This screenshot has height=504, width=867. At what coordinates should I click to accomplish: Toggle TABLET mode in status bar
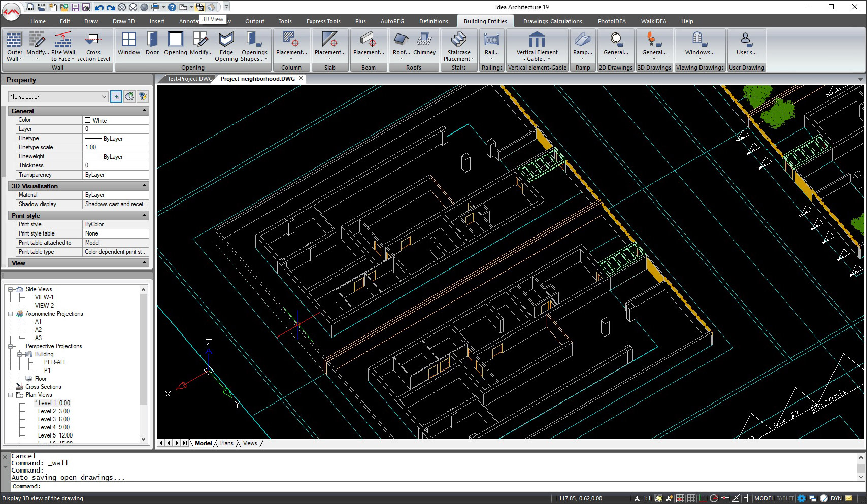(x=785, y=498)
